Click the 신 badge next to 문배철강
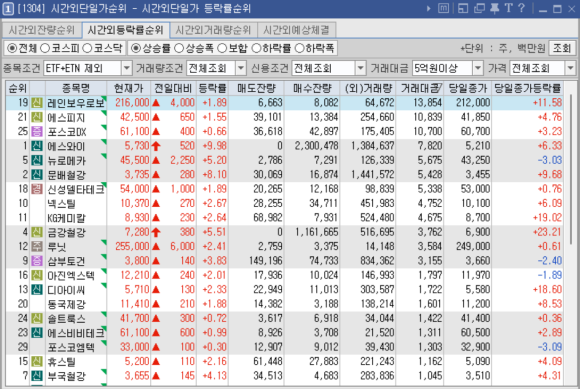Image resolution: width=580 pixels, height=389 pixels. (x=37, y=175)
